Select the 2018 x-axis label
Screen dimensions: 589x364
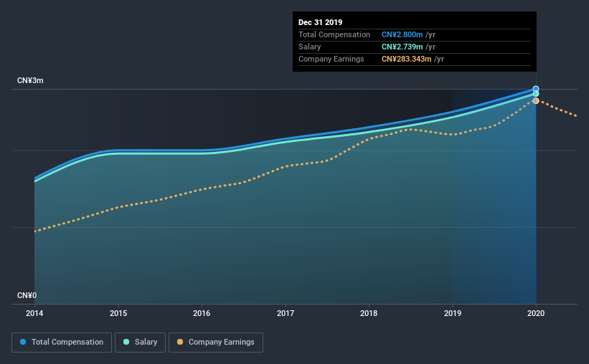pos(369,313)
